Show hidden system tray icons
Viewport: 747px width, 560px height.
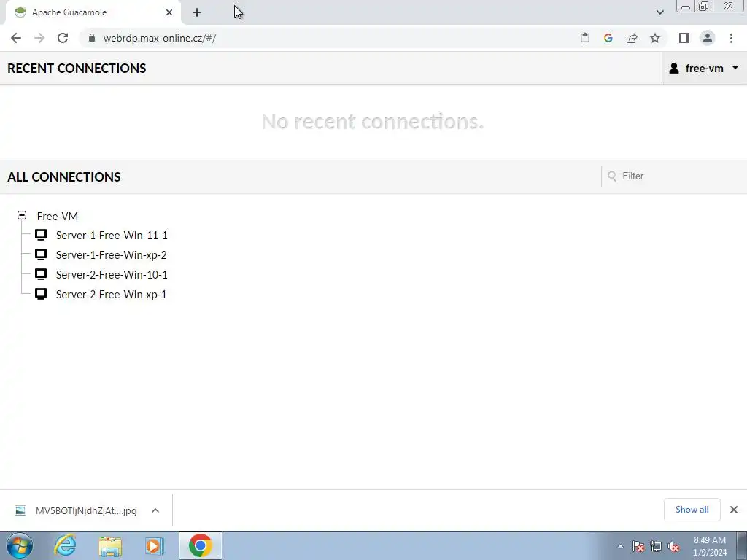pyautogui.click(x=620, y=547)
